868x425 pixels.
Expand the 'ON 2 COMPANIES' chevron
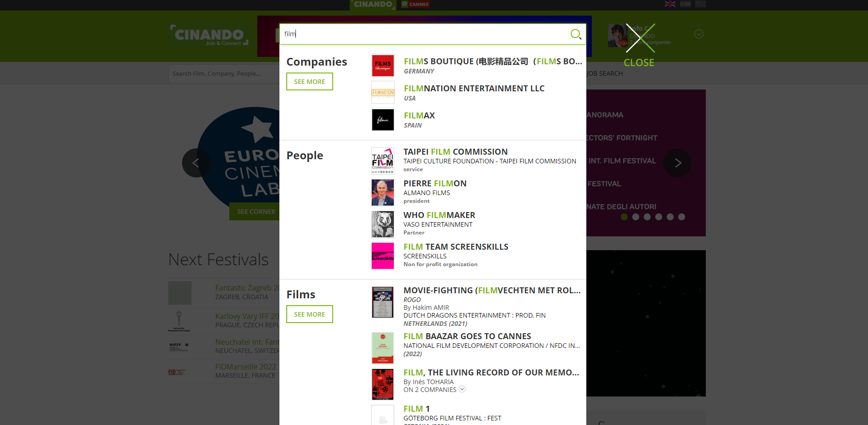tap(462, 389)
